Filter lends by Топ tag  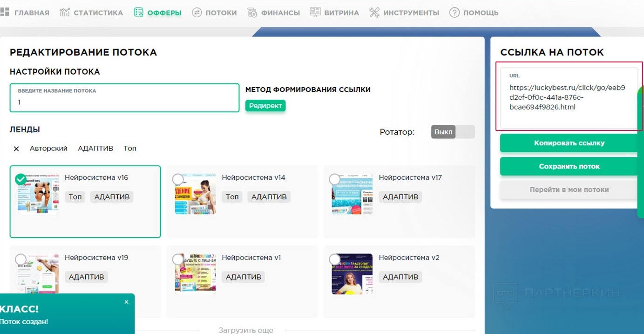tap(130, 149)
